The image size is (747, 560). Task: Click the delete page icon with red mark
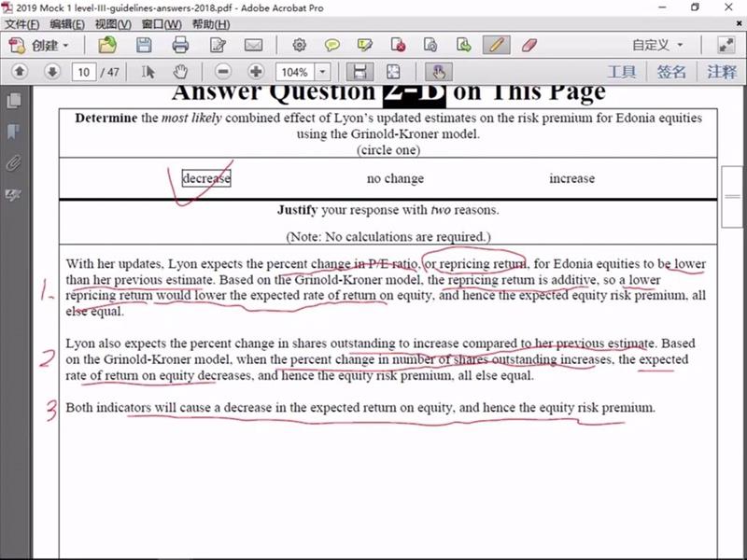tap(398, 45)
